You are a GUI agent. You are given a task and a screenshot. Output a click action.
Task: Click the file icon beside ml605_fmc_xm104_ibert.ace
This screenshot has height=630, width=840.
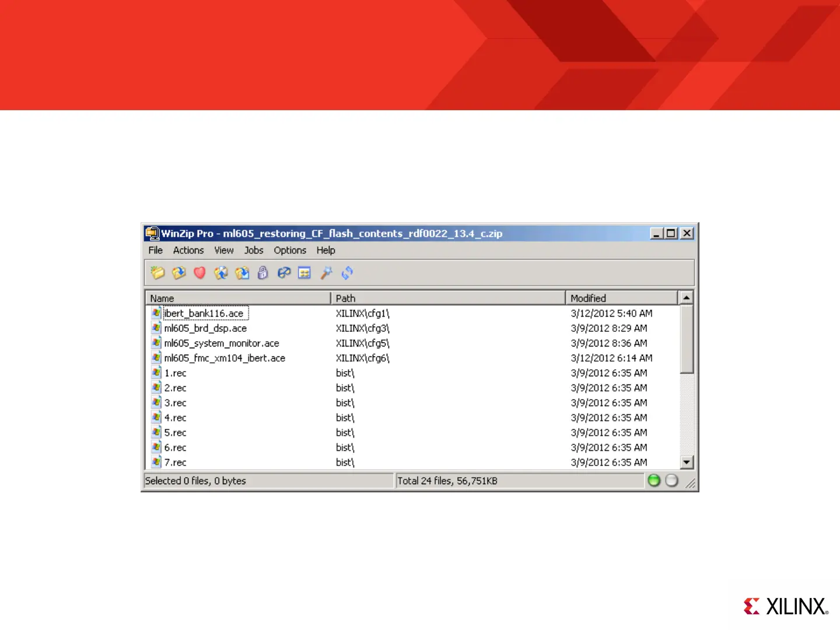156,358
